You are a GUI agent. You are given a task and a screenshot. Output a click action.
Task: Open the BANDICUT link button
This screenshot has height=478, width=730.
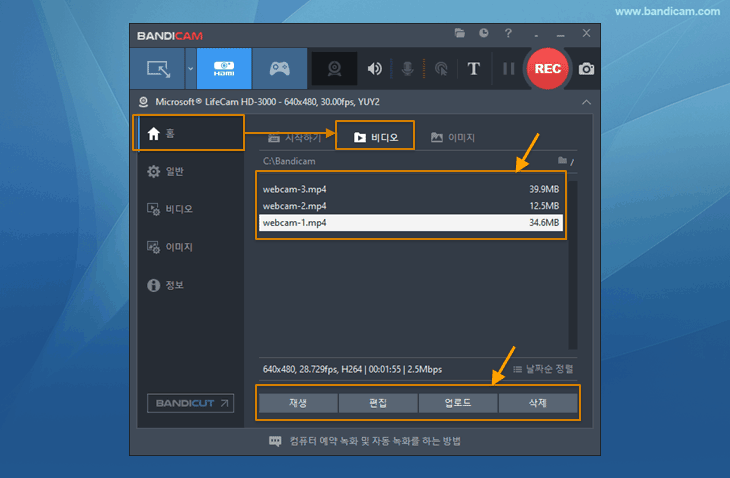190,403
